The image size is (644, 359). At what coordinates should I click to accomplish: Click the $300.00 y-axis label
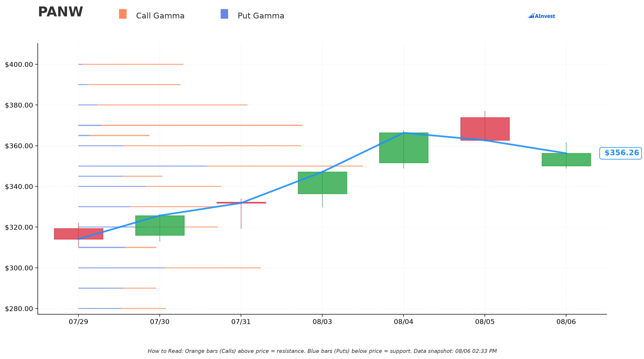click(x=19, y=268)
